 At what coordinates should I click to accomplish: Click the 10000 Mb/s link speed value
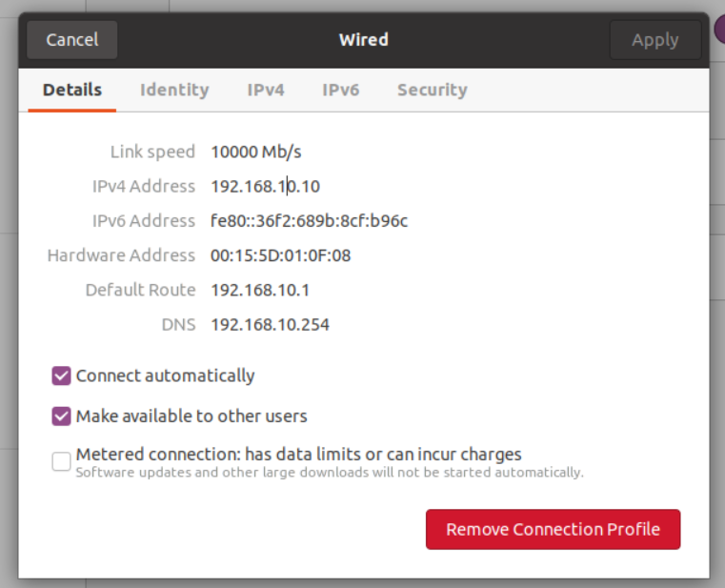pos(256,152)
